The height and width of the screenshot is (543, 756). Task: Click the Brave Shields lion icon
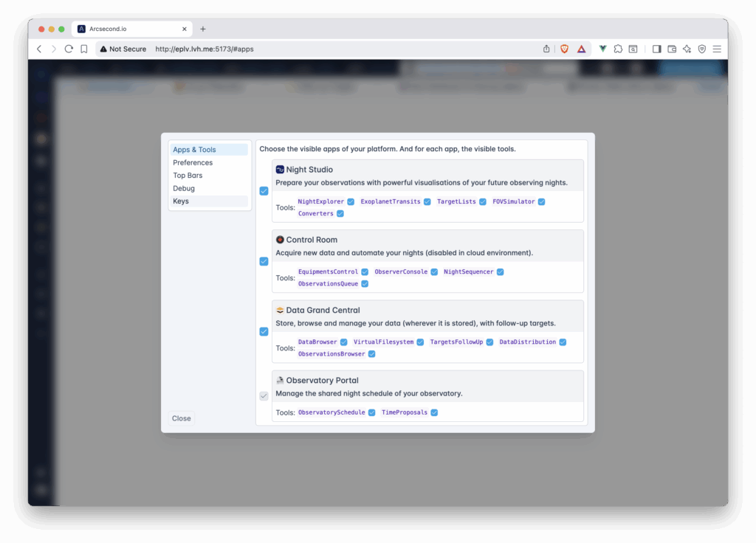(565, 49)
